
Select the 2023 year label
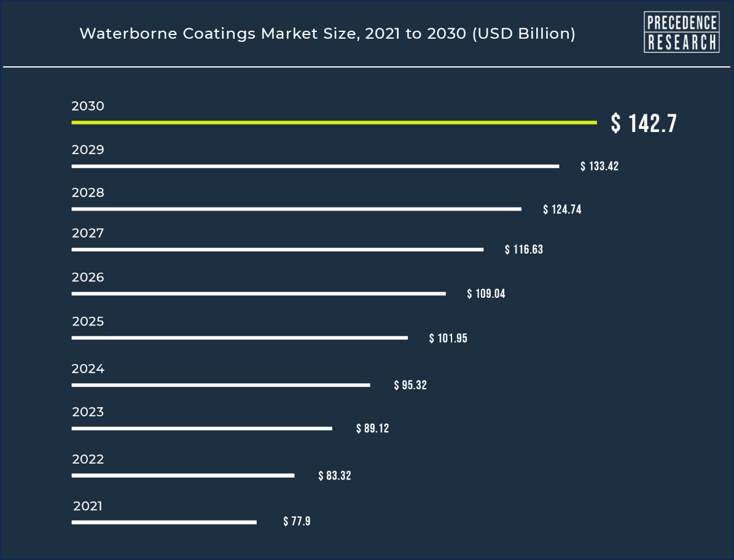[x=88, y=412]
